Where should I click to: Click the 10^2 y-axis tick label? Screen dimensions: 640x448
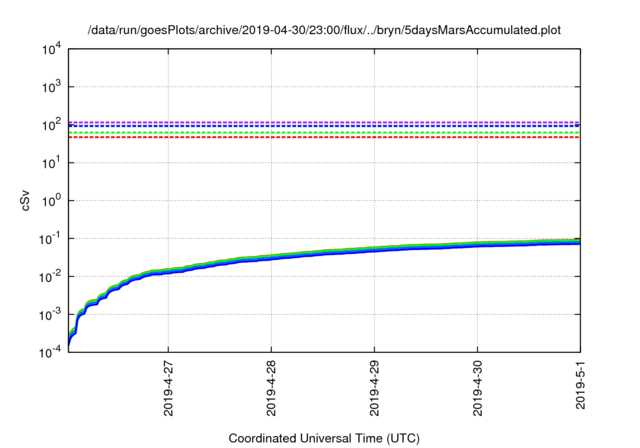pos(51,125)
